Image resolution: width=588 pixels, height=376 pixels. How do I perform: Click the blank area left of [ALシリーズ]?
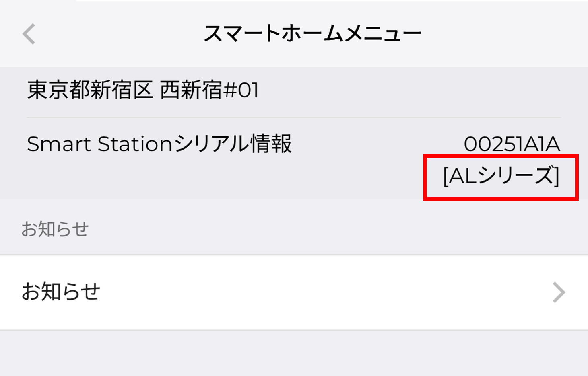tap(282, 177)
